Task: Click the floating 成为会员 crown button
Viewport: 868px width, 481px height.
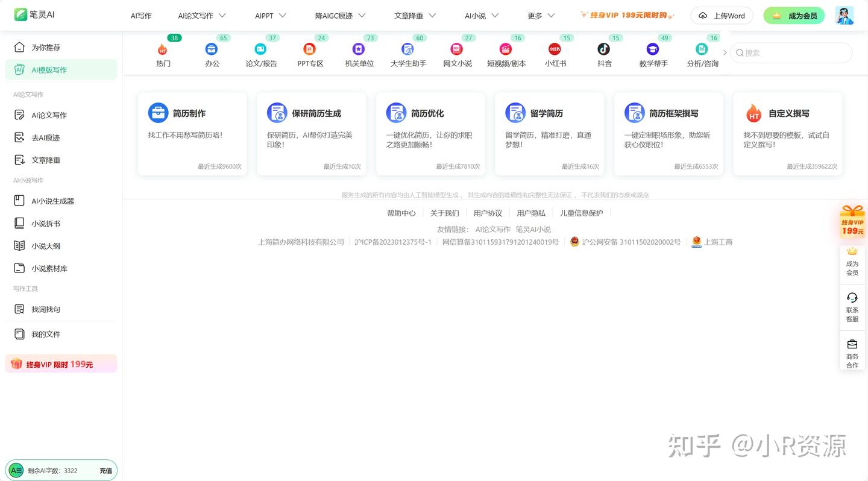Action: click(852, 262)
